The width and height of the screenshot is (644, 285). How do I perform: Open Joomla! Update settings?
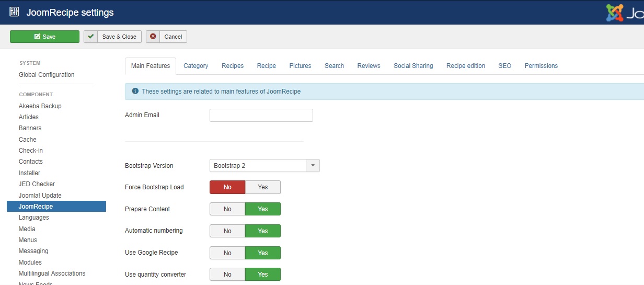(40, 196)
